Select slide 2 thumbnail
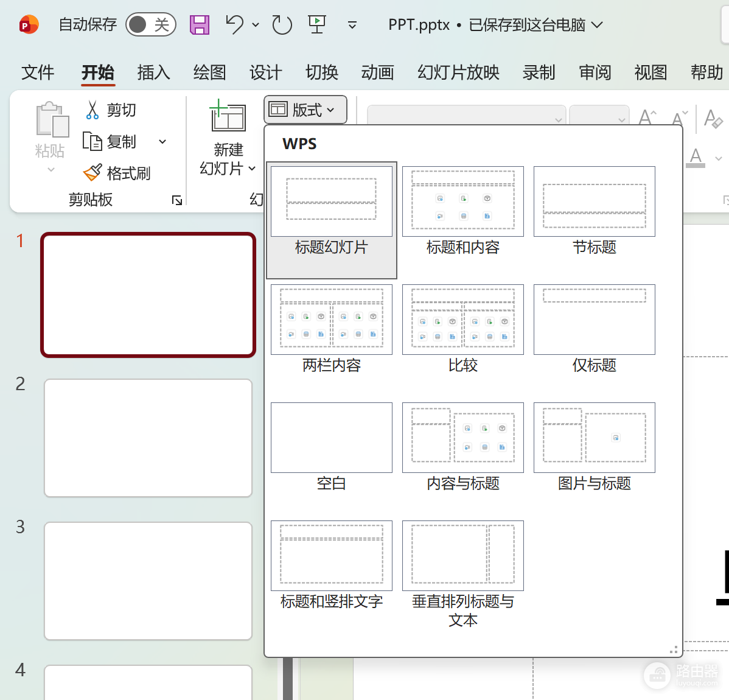Viewport: 729px width, 700px height. 148,438
